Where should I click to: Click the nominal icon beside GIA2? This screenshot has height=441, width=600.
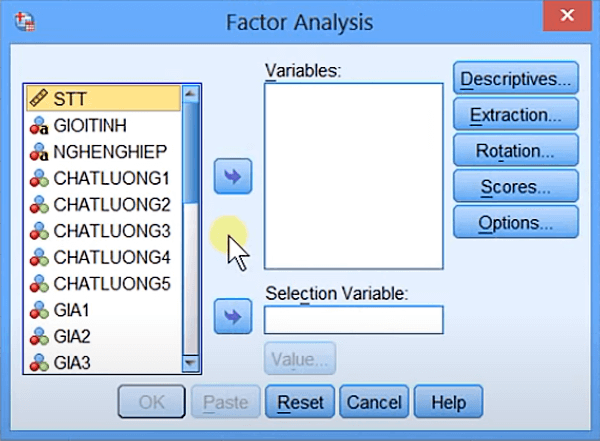[39, 337]
